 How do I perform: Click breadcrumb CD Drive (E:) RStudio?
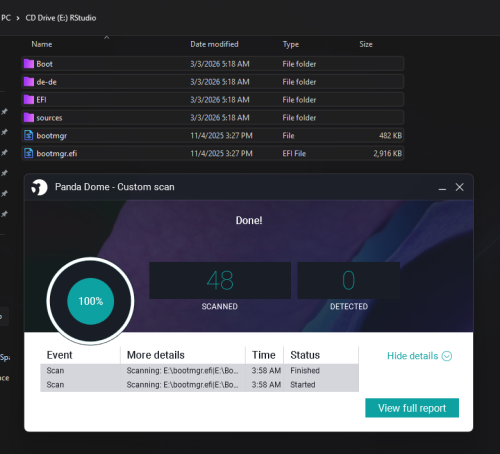click(x=61, y=18)
